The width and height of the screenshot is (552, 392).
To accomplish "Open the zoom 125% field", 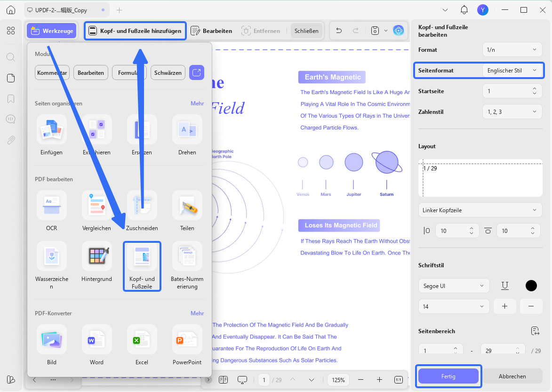I will click(x=338, y=380).
